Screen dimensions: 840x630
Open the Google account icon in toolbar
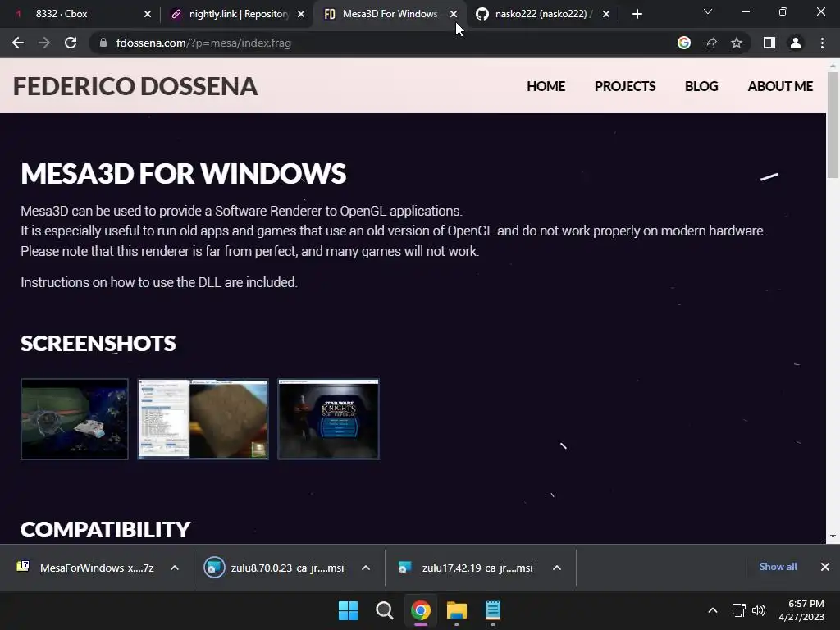[x=684, y=43]
